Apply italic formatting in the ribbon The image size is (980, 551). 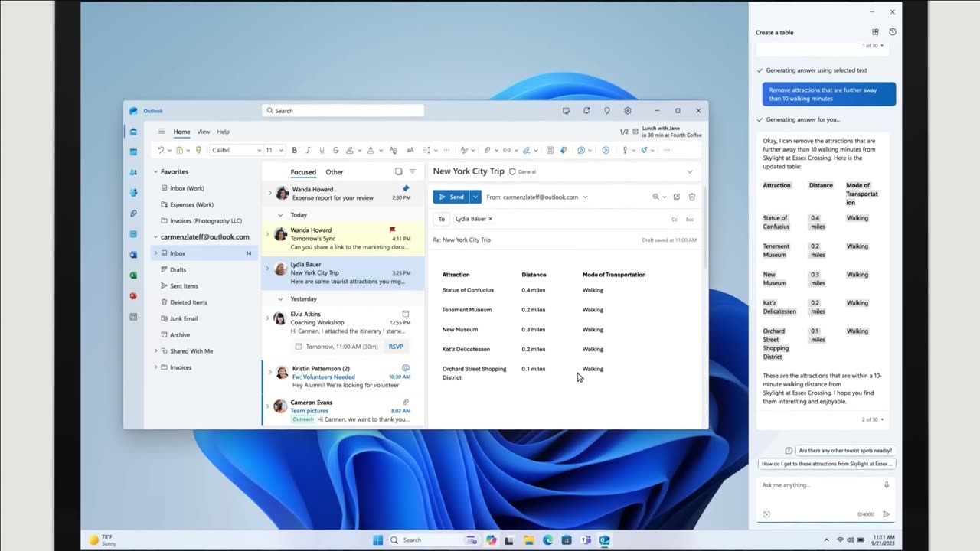point(308,150)
